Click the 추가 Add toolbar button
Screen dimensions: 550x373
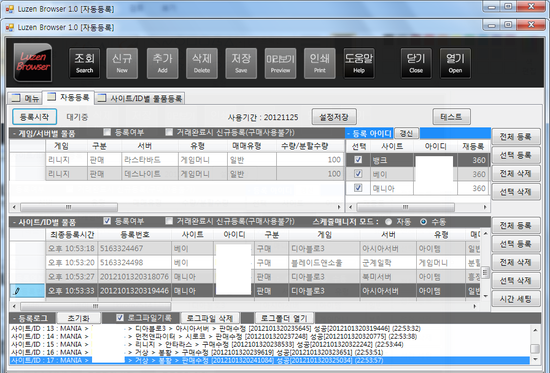[162, 63]
